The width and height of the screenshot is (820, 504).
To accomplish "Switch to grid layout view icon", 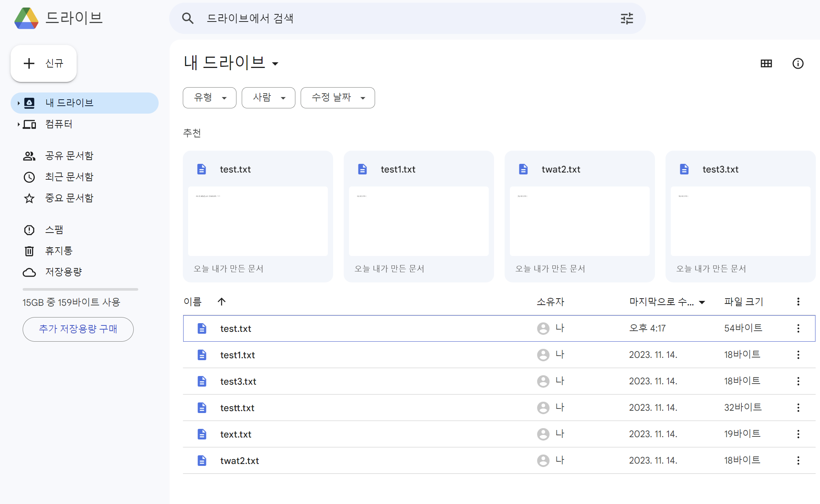I will 766,63.
